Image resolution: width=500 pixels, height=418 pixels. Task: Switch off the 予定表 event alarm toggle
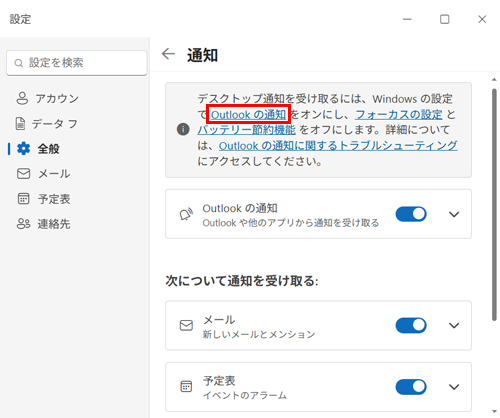pyautogui.click(x=411, y=387)
